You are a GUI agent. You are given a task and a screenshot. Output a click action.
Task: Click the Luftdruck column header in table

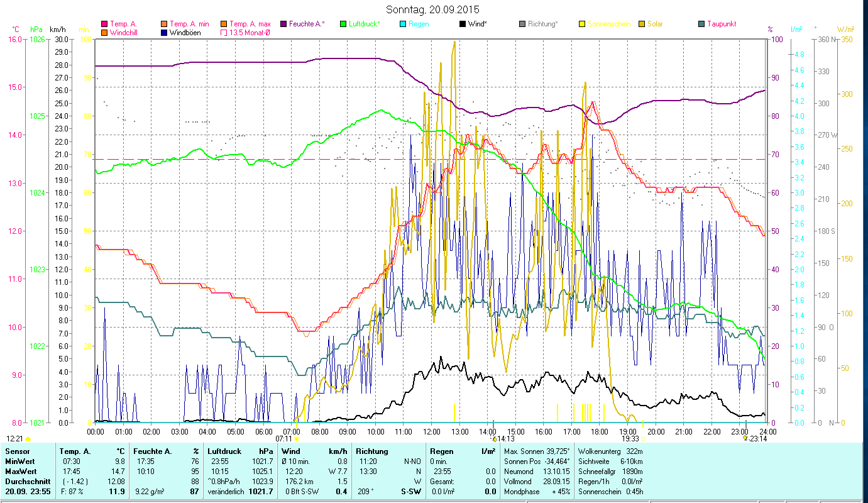tap(225, 451)
